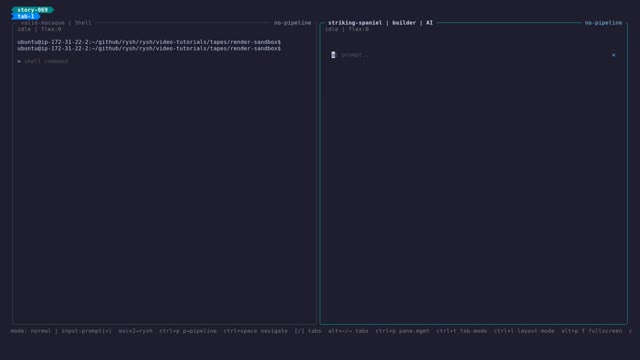Click the [/] tabs hint
The image size is (640, 360).
(308, 331)
